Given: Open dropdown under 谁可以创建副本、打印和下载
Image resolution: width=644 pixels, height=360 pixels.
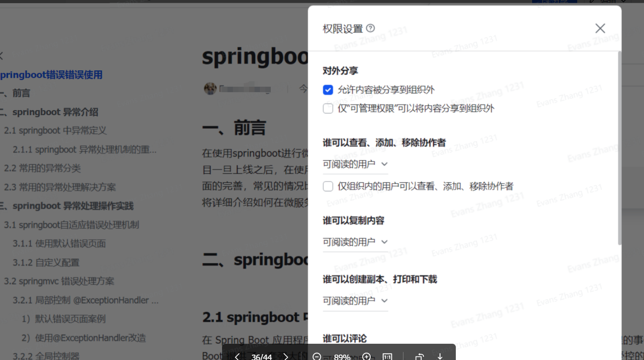Looking at the screenshot, I should (x=355, y=301).
